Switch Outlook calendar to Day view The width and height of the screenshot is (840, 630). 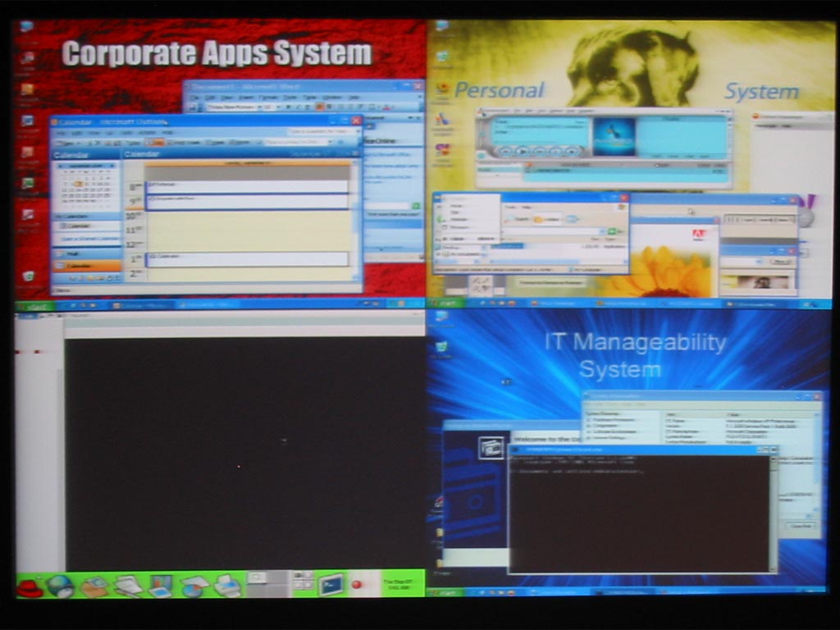pyautogui.click(x=157, y=143)
